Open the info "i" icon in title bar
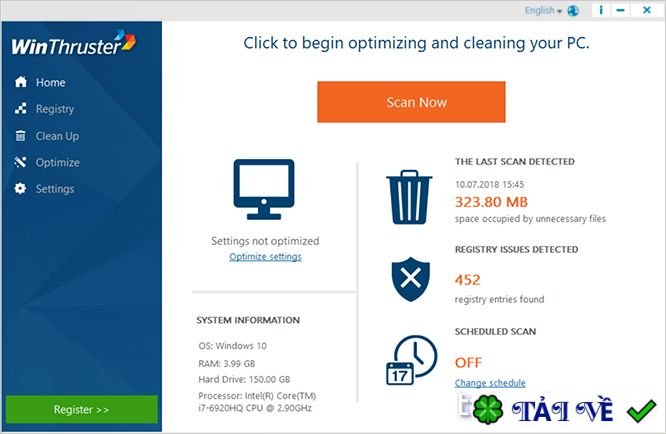 [601, 10]
